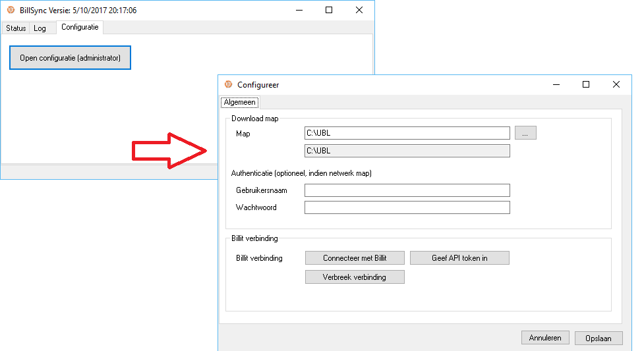Close the BillSync window
The image size is (644, 351).
pos(359,11)
